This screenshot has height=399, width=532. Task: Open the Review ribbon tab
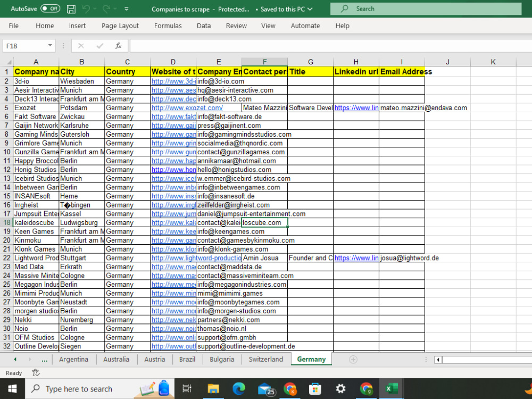click(237, 26)
